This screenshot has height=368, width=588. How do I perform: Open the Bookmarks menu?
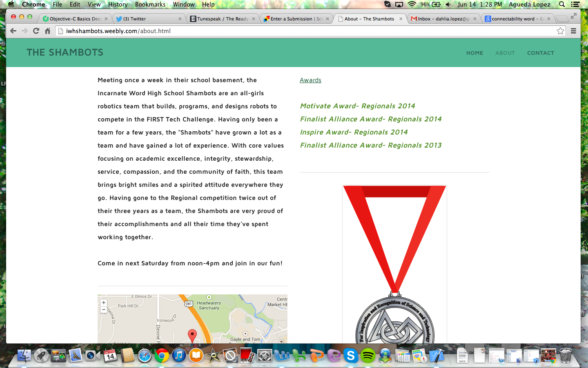(150, 4)
